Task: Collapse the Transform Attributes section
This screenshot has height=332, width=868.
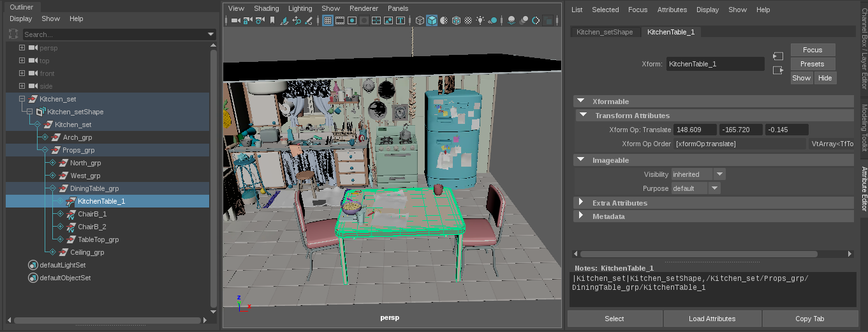Action: (584, 115)
